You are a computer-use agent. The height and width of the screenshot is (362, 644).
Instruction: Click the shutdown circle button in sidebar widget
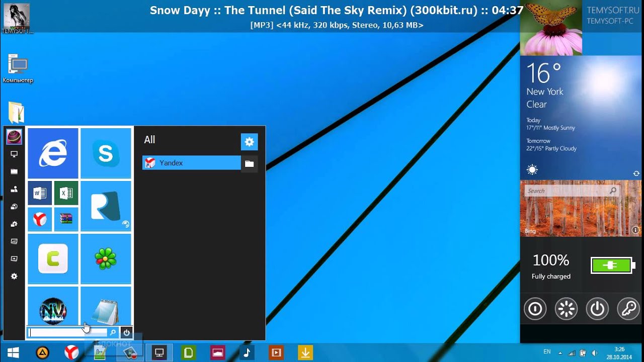coord(535,309)
